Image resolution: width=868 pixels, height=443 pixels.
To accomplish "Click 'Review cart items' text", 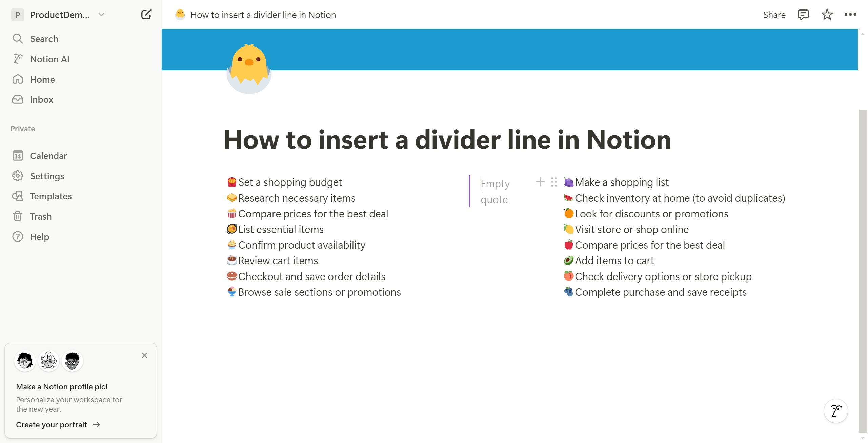I will (x=278, y=261).
